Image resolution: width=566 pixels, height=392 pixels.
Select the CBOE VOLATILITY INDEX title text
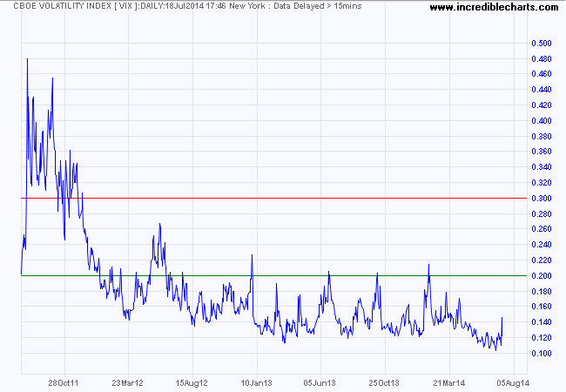tap(63, 6)
